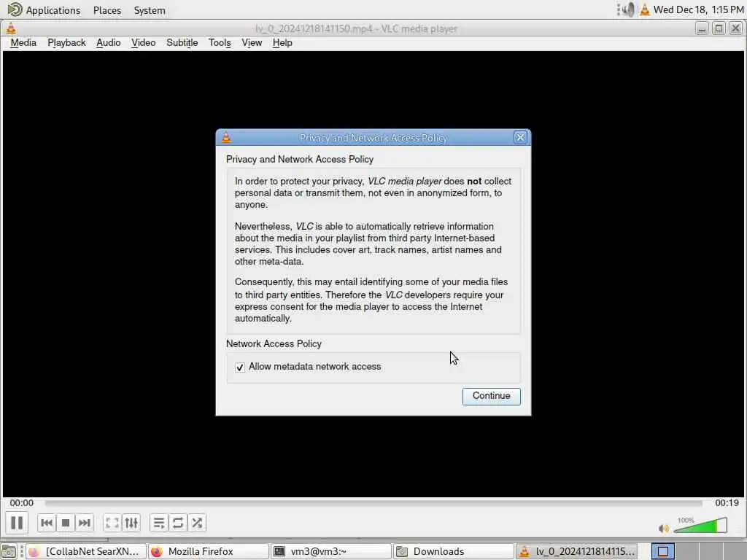
Task: Adjust the volume slider level
Action: pos(700,525)
